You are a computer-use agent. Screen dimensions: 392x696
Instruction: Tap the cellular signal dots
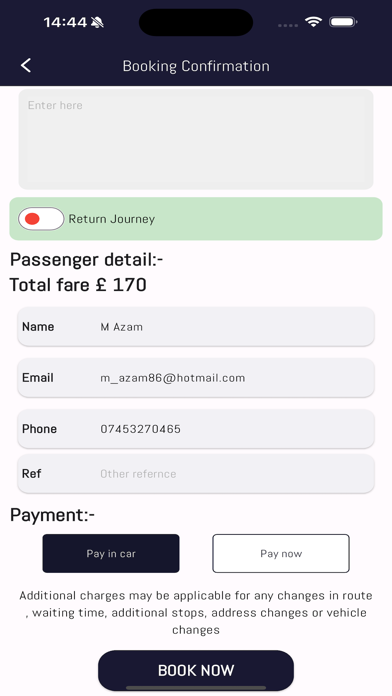[x=288, y=25]
